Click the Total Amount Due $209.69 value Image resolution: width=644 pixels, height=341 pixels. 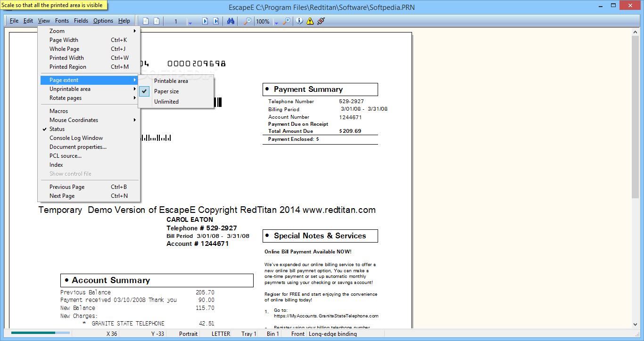point(350,131)
